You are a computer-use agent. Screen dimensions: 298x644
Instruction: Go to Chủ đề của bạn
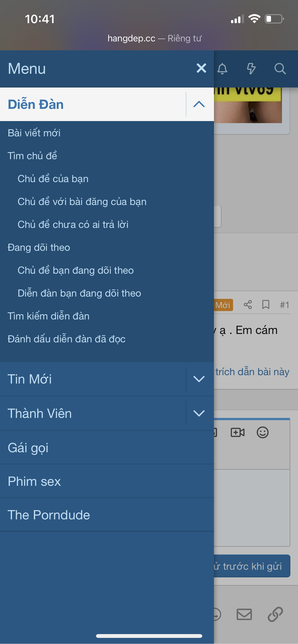click(53, 179)
